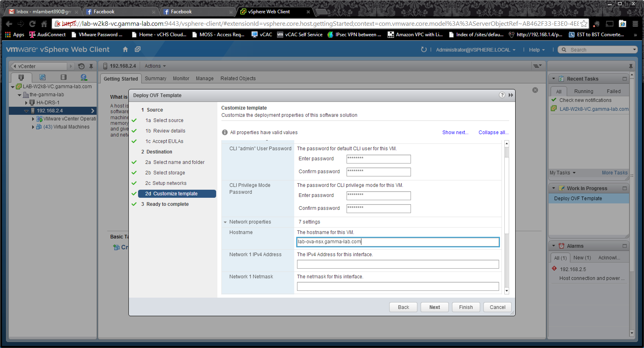Click the help icon in Deploy OVF dialog
This screenshot has width=644, height=348.
click(502, 95)
